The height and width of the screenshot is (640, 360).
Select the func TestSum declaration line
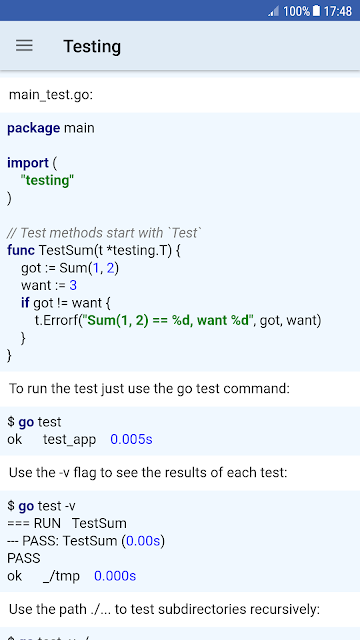click(94, 250)
